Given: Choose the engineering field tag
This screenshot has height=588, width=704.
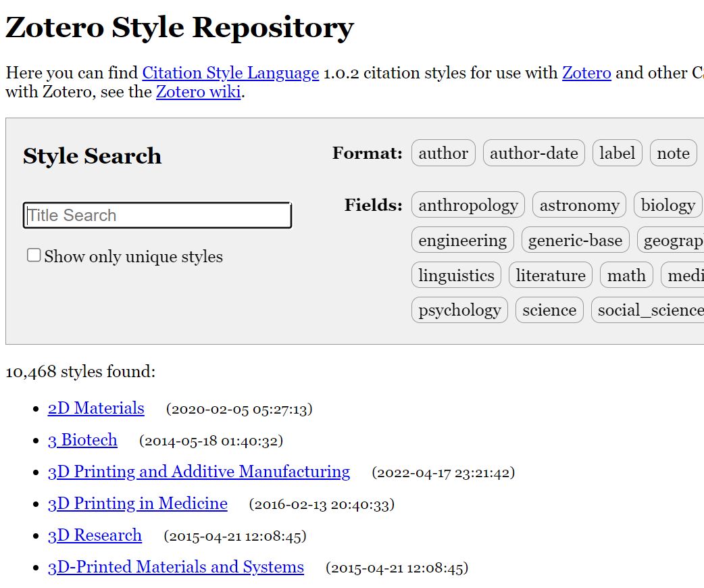Looking at the screenshot, I should [462, 240].
